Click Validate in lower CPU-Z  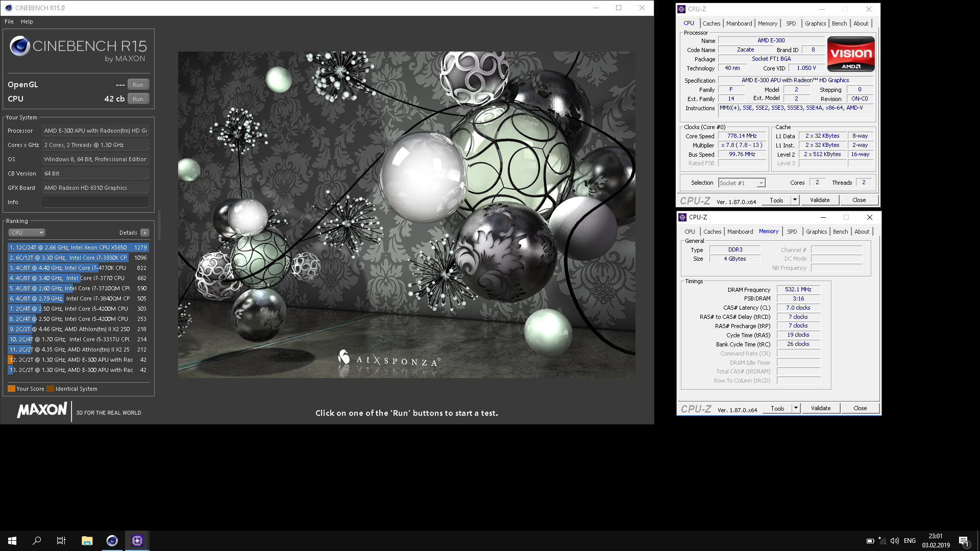(x=821, y=409)
